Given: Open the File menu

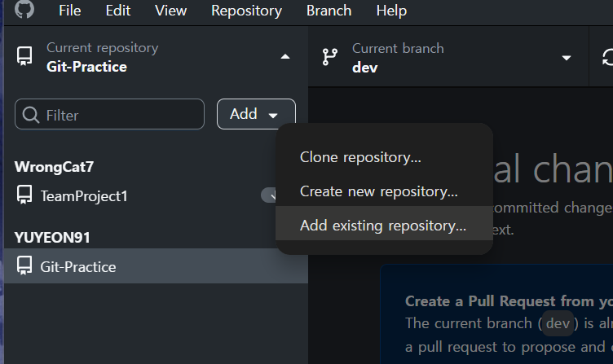Looking at the screenshot, I should click(69, 11).
